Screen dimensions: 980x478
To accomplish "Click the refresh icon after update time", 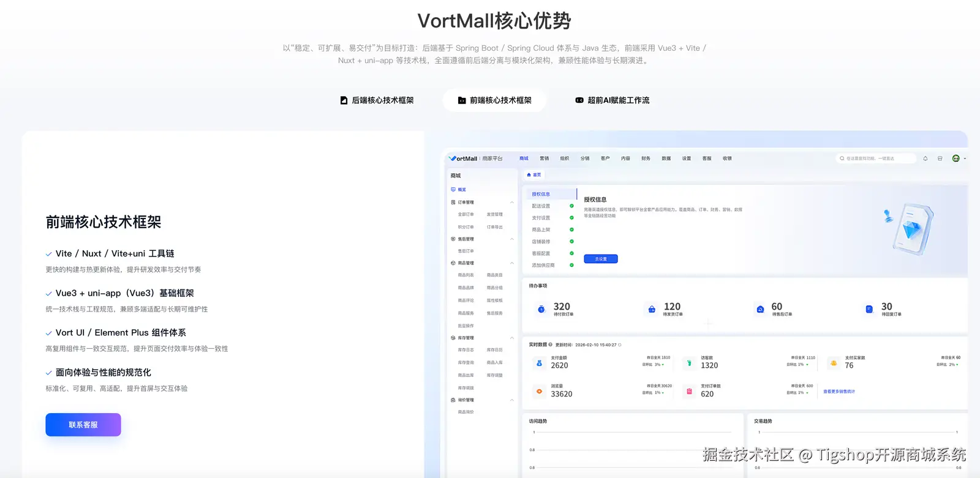I will (x=620, y=345).
